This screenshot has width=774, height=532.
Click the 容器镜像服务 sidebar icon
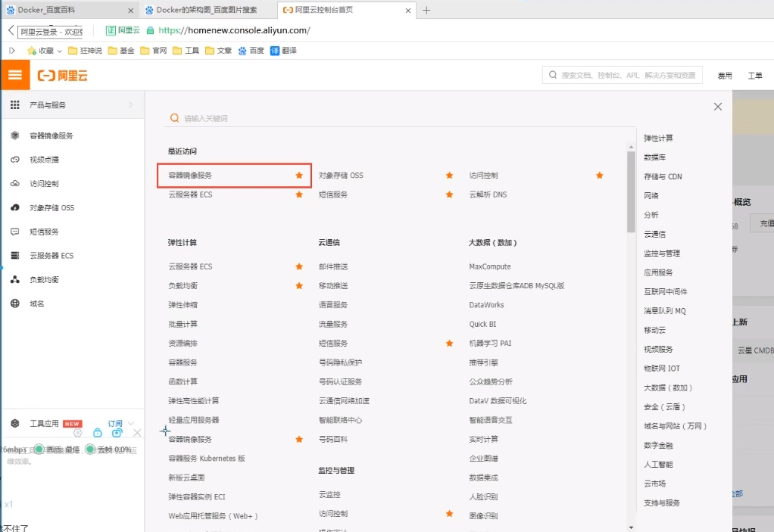[x=15, y=135]
